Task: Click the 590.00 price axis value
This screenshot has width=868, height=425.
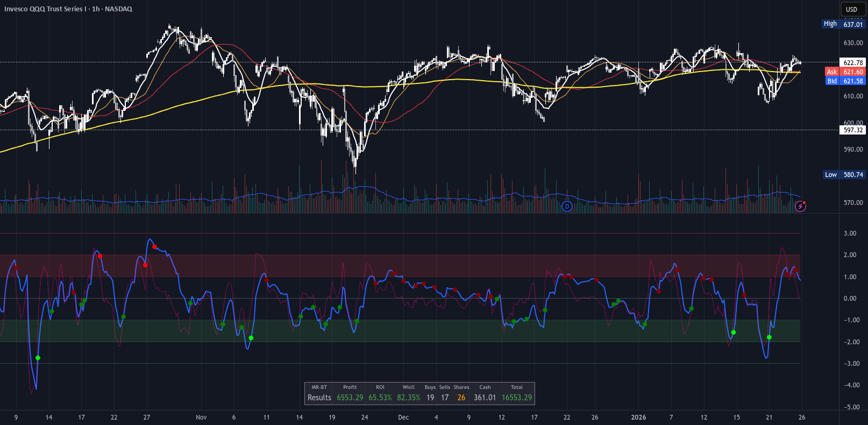Action: [853, 149]
